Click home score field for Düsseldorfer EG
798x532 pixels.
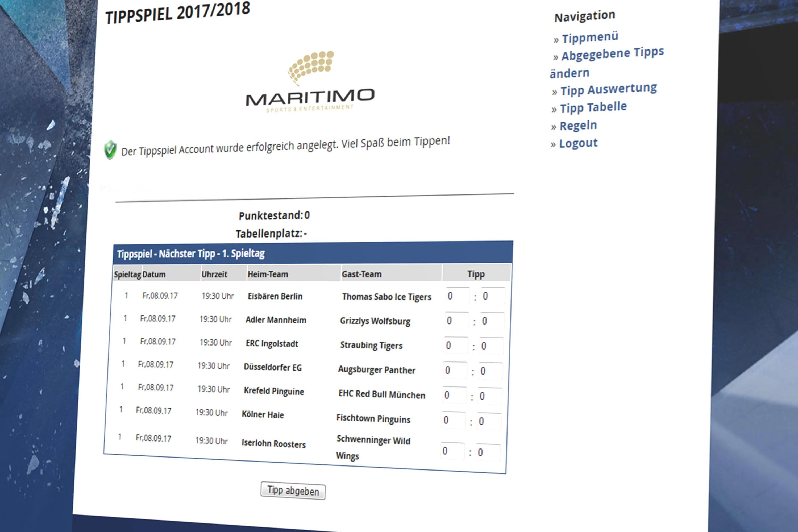point(456,370)
